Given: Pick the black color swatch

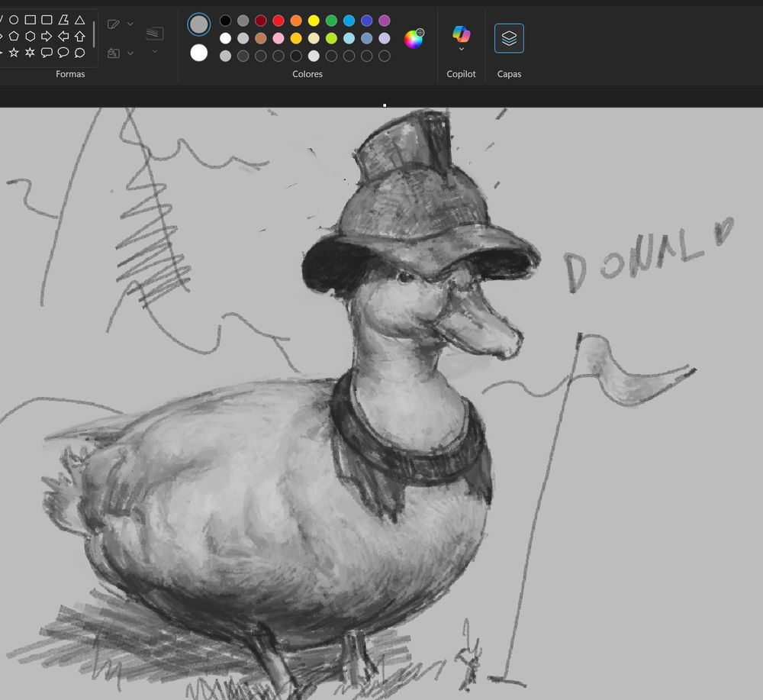Looking at the screenshot, I should click(x=225, y=21).
